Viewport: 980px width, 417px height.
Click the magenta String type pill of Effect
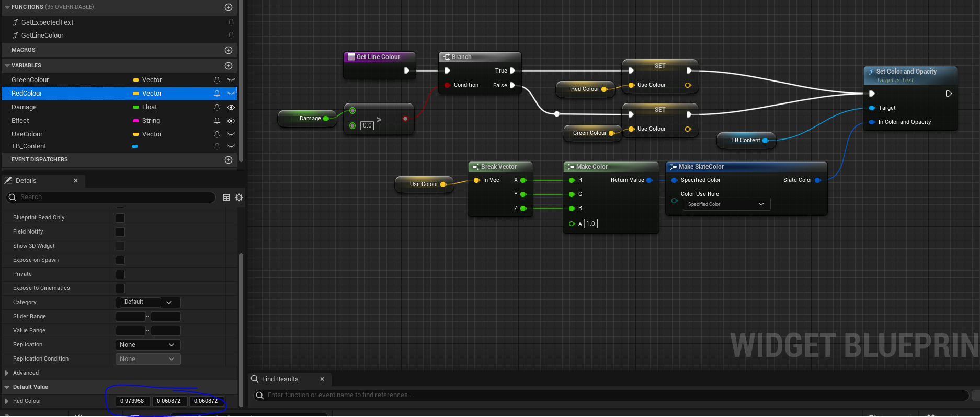(x=136, y=121)
